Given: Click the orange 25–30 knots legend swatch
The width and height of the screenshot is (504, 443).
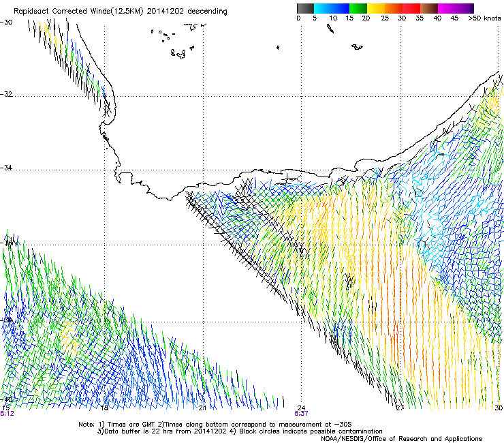Looking at the screenshot, I should (394, 8).
